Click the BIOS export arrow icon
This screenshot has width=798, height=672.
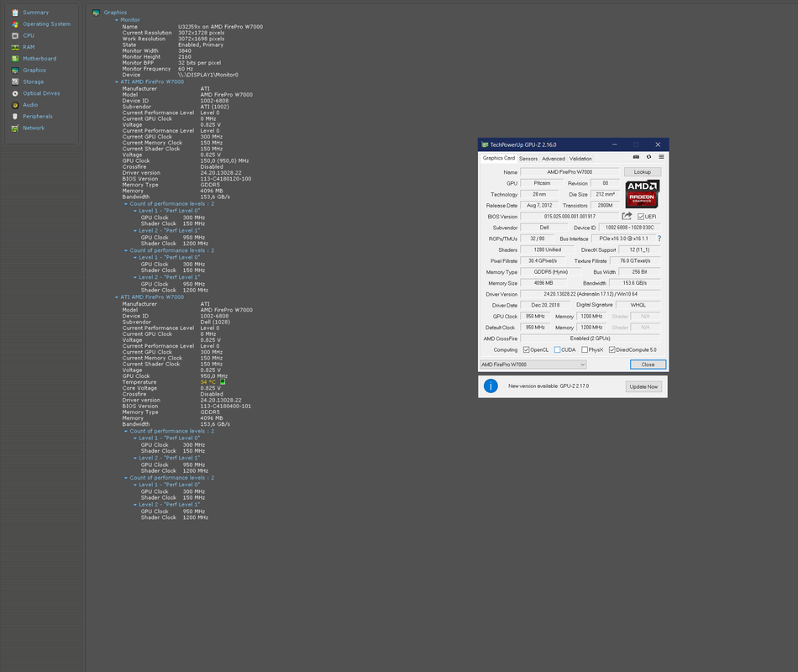pyautogui.click(x=627, y=217)
